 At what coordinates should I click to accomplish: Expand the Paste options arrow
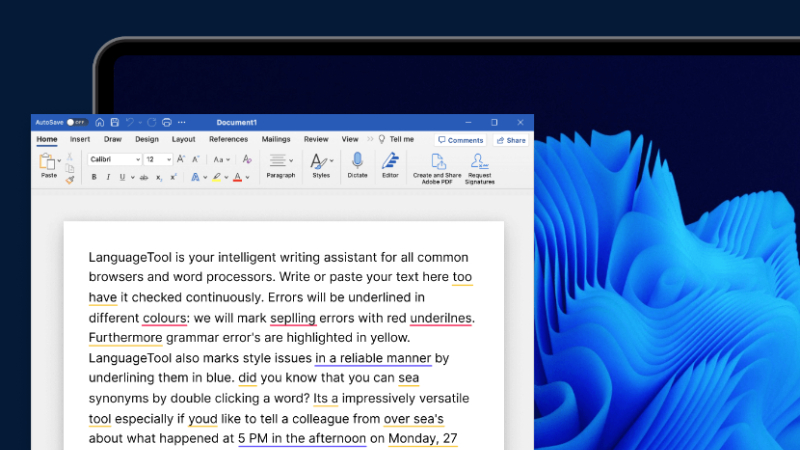coord(59,161)
